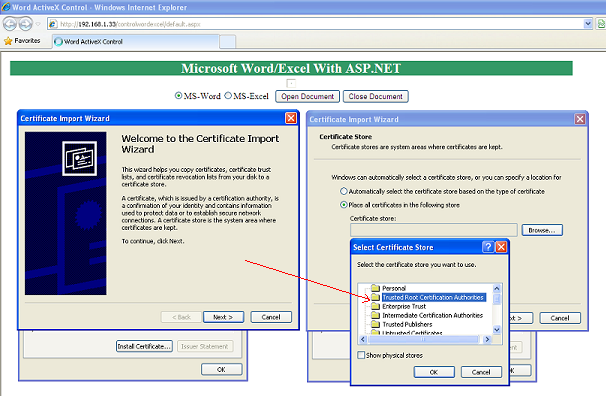Click the Open Document button
Screen dimensions: 606x396
(307, 96)
